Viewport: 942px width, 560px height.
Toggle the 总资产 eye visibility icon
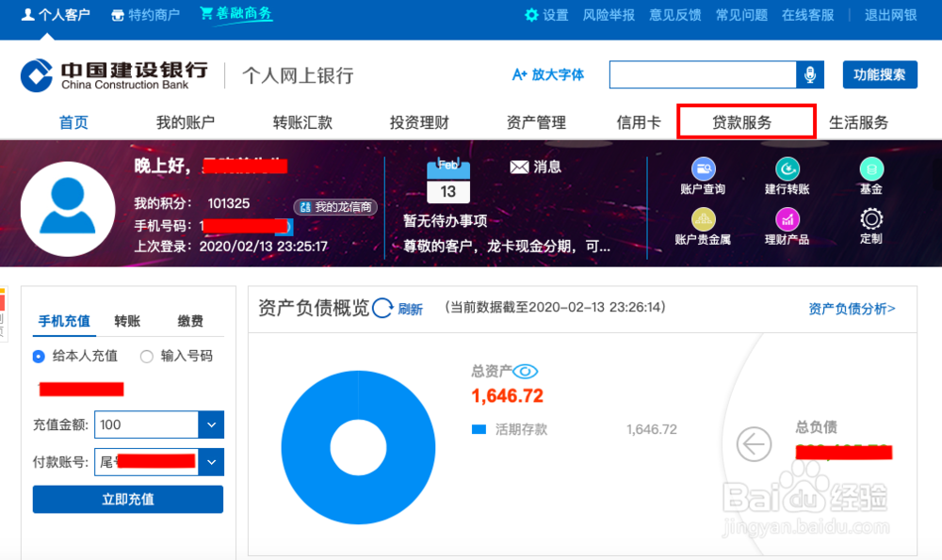point(525,372)
